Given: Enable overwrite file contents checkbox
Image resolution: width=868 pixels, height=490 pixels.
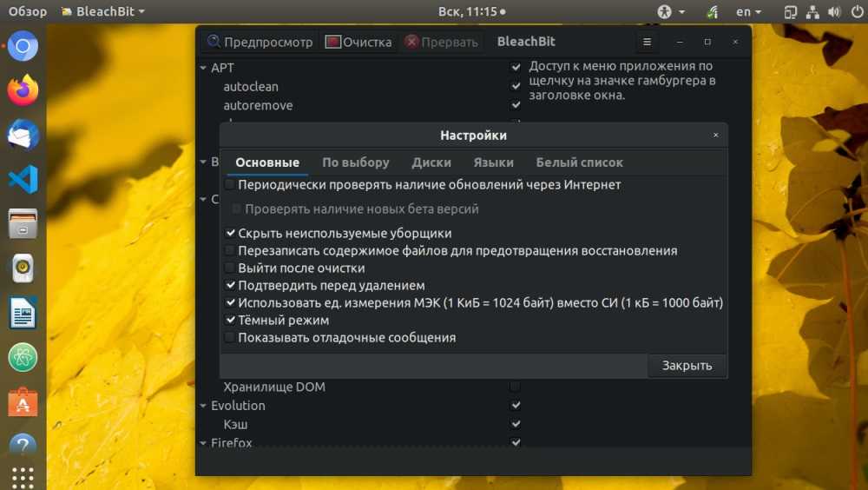Looking at the screenshot, I should click(230, 250).
